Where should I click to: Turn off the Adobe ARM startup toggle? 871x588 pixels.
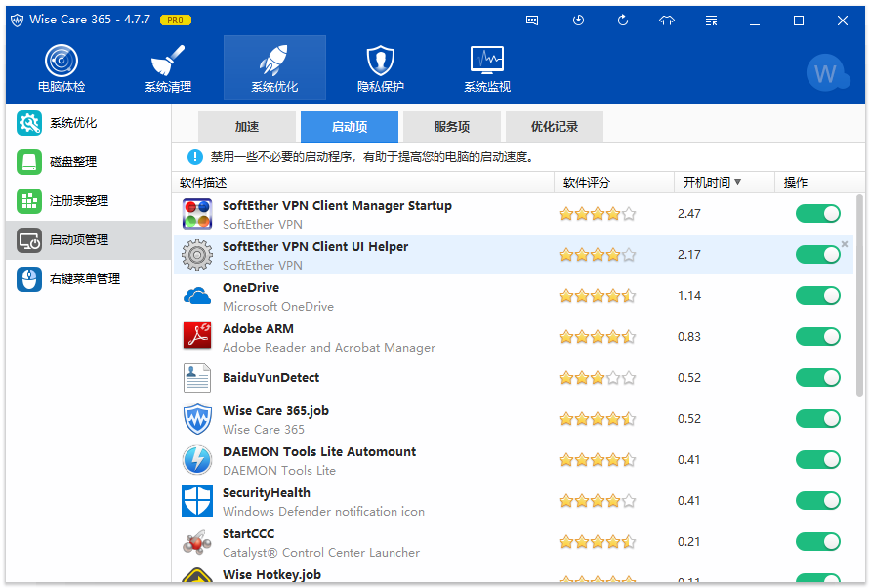point(817,336)
